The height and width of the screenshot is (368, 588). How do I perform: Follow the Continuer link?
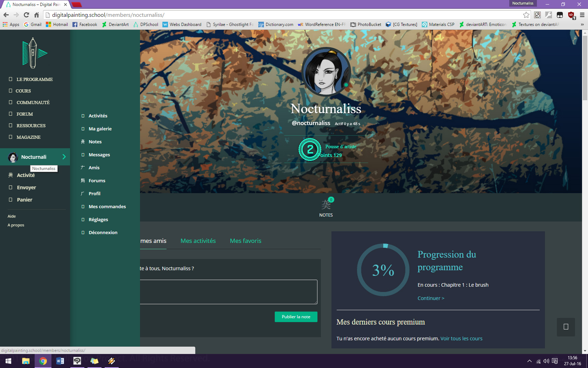pos(430,298)
